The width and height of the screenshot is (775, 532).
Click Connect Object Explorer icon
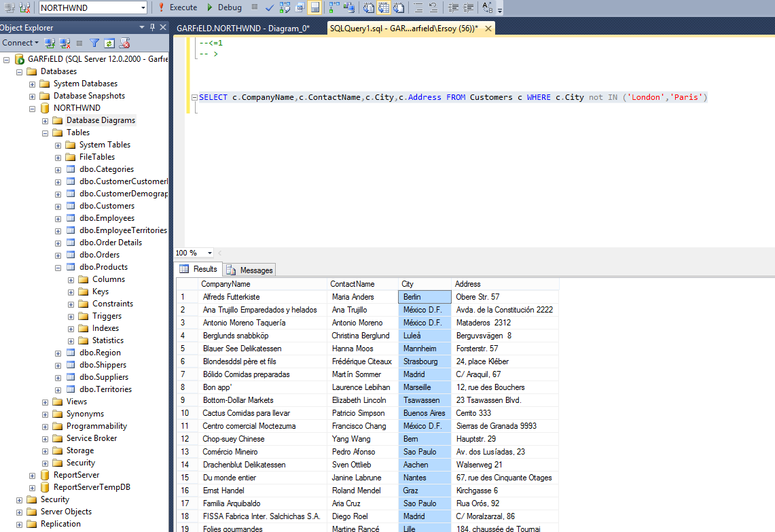pyautogui.click(x=50, y=43)
